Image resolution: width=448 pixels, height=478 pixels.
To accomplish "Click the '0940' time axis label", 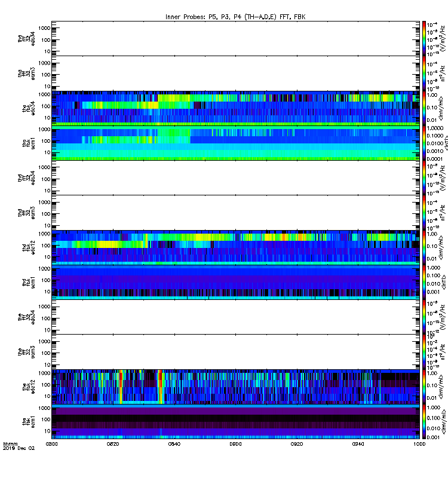I will point(358,444).
